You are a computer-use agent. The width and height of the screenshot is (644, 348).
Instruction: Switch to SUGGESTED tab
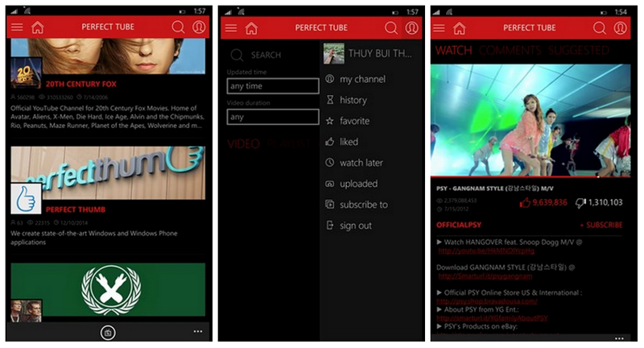click(578, 51)
